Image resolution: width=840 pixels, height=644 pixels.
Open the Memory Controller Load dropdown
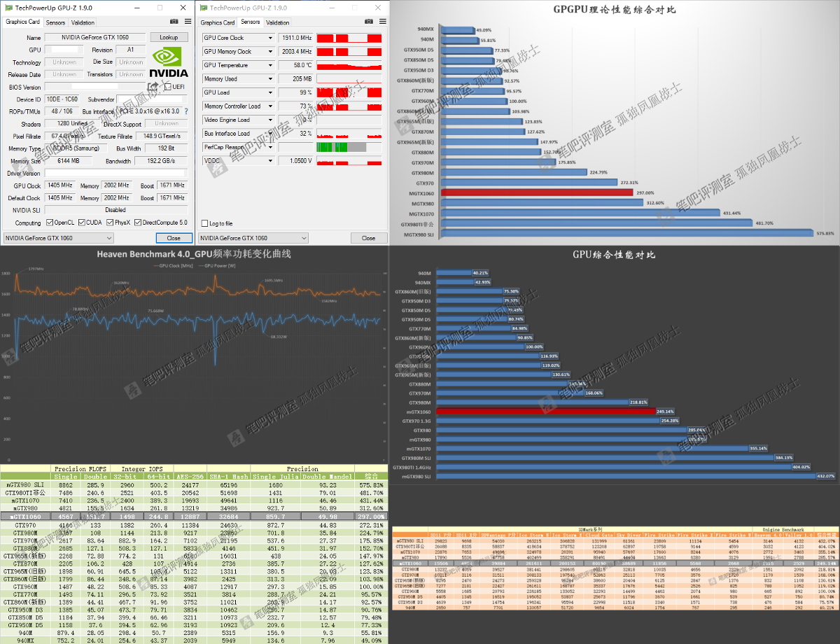[270, 106]
